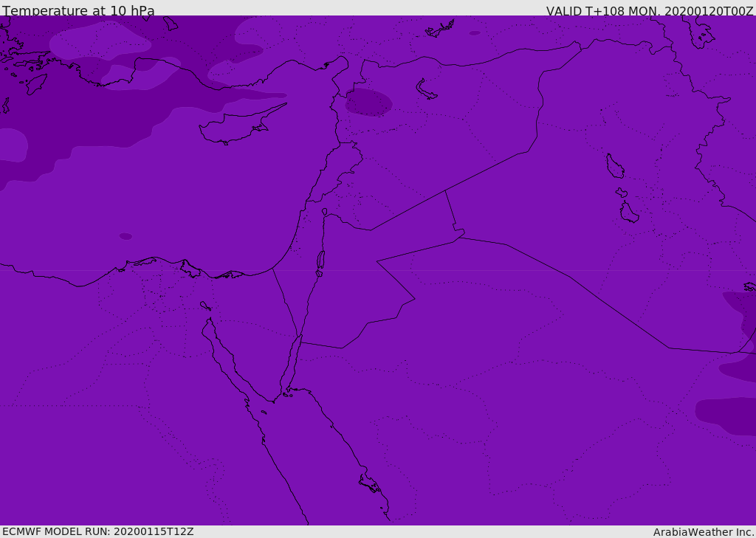Click the 'ArabiaWeather Inc' credit text
The image size is (756, 538).
tap(704, 532)
